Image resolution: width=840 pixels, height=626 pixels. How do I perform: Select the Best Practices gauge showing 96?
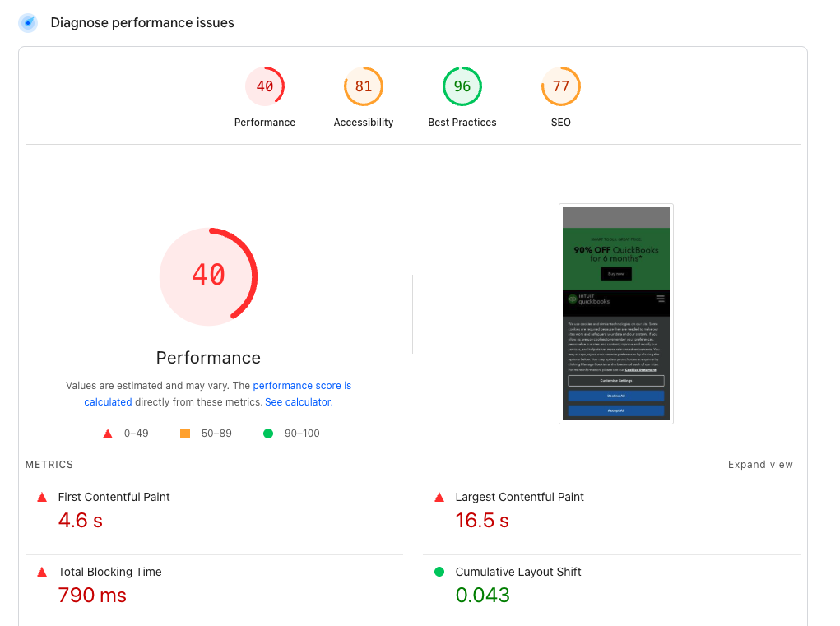click(x=462, y=86)
